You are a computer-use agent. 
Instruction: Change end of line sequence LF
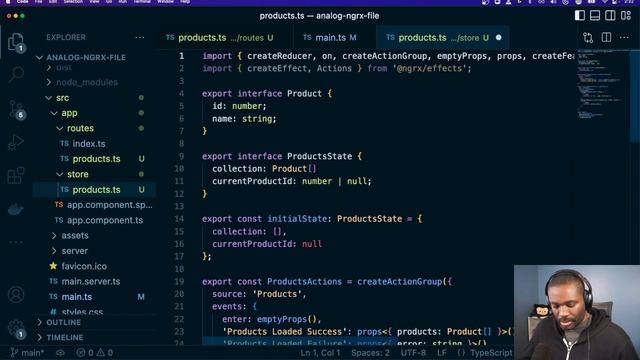pos(442,352)
